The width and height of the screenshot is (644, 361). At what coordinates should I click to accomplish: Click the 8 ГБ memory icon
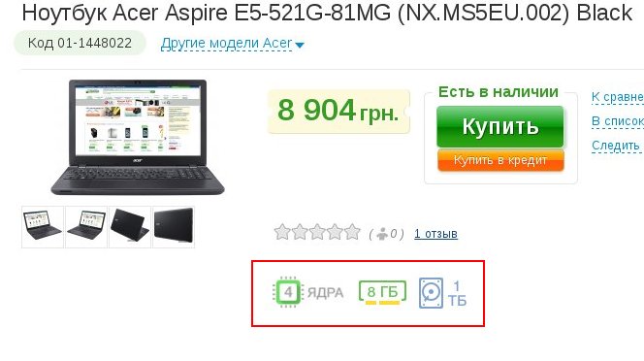click(x=382, y=292)
